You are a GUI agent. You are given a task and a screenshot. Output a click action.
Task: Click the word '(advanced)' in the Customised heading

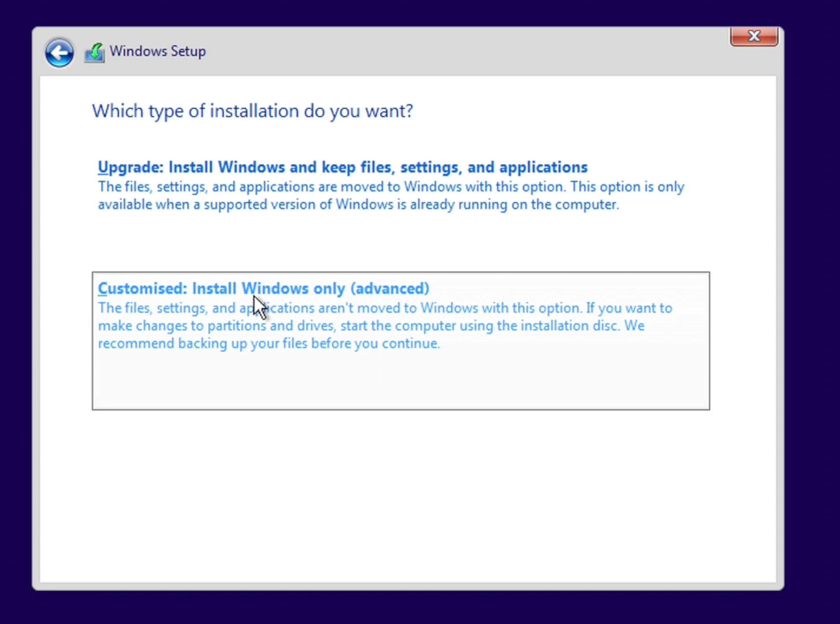[x=390, y=289]
